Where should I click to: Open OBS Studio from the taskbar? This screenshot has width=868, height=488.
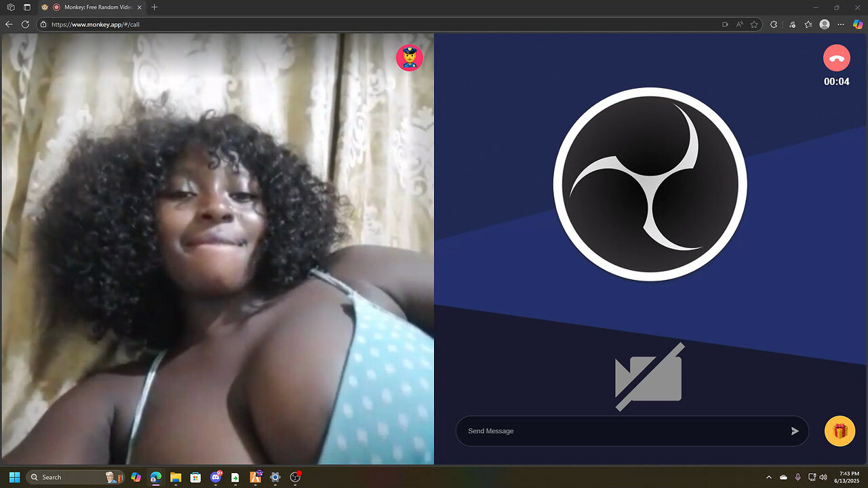click(295, 477)
